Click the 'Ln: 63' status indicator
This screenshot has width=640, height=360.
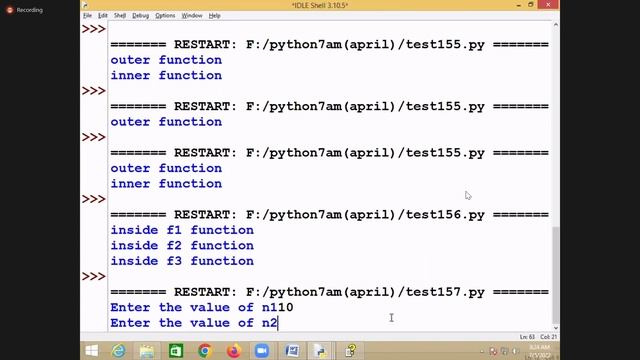pos(527,337)
